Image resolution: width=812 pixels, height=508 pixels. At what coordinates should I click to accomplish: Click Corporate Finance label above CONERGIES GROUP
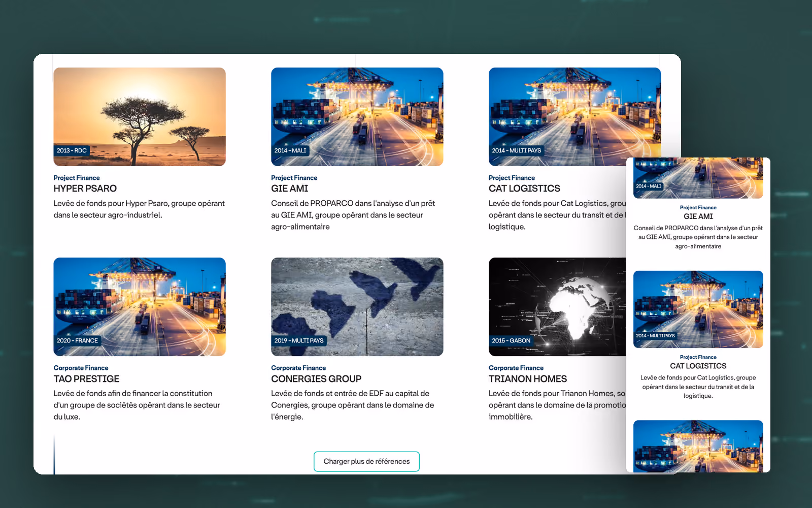coord(298,368)
